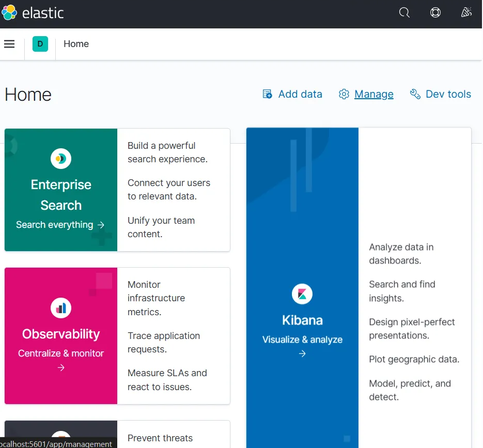Click the Elastic logo icon
The image size is (483, 448).
[x=9, y=12]
